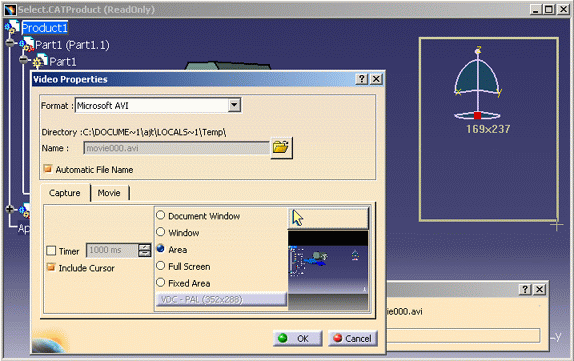Collapse the Part1 (Part1.1) tree node
Viewport: 574px width, 361px height.
(x=10, y=43)
